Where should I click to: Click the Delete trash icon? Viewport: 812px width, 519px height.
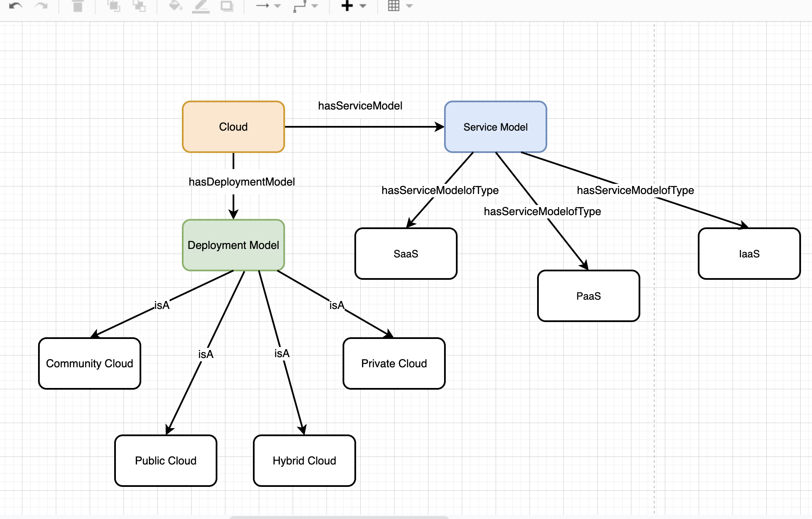[77, 6]
